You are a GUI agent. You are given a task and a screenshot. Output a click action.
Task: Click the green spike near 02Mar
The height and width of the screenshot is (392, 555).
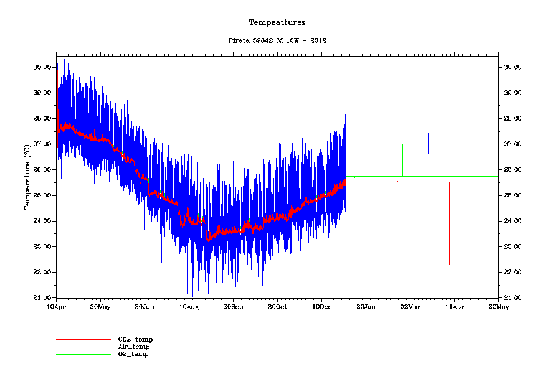pos(402,161)
